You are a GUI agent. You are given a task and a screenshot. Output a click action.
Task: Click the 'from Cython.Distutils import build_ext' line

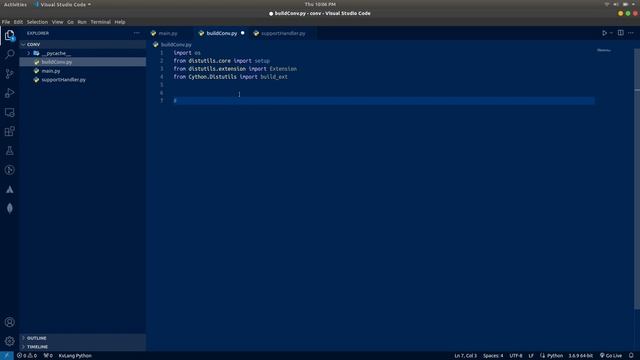(x=231, y=77)
